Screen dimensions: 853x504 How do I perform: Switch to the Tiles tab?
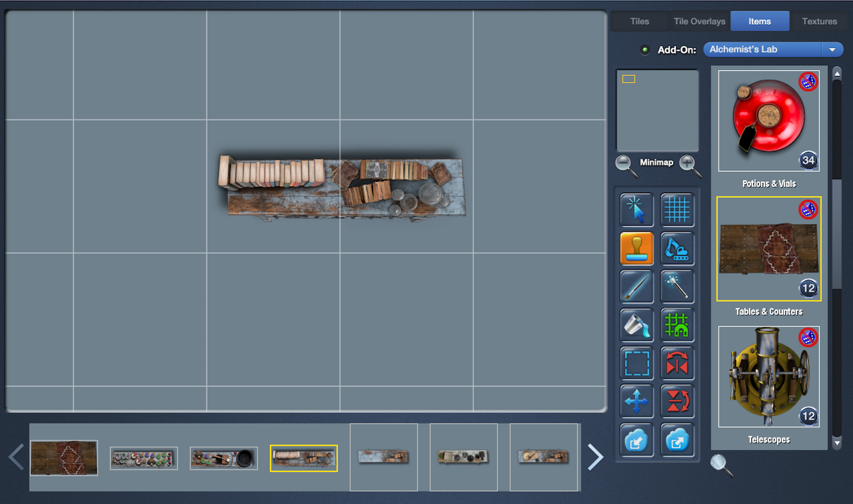[640, 21]
